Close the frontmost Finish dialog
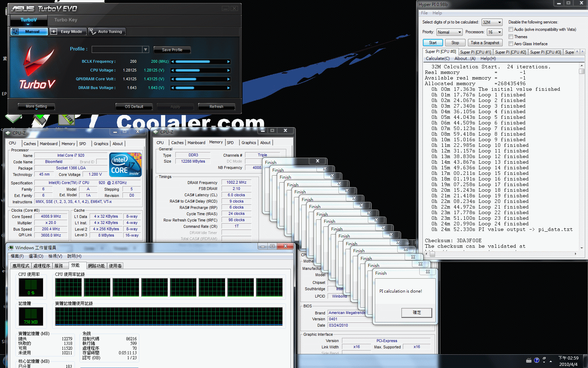 pos(428,272)
